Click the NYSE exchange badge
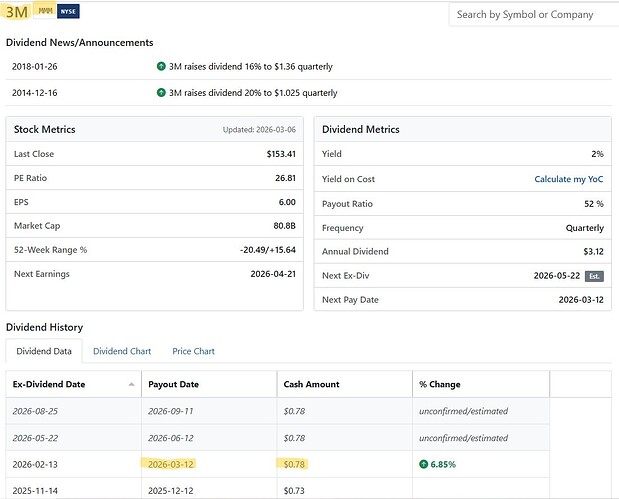The height and width of the screenshot is (499, 619). pos(68,11)
